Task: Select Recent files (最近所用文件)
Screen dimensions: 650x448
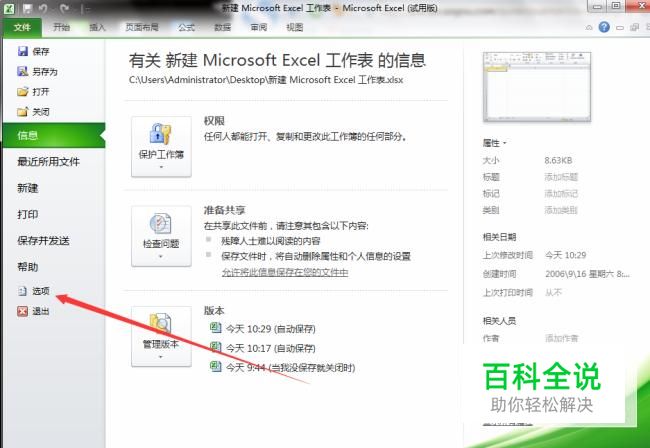Action: point(49,162)
